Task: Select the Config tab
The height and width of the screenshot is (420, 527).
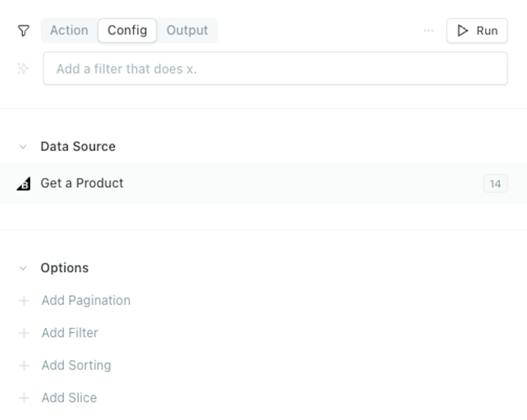Action: pyautogui.click(x=127, y=30)
